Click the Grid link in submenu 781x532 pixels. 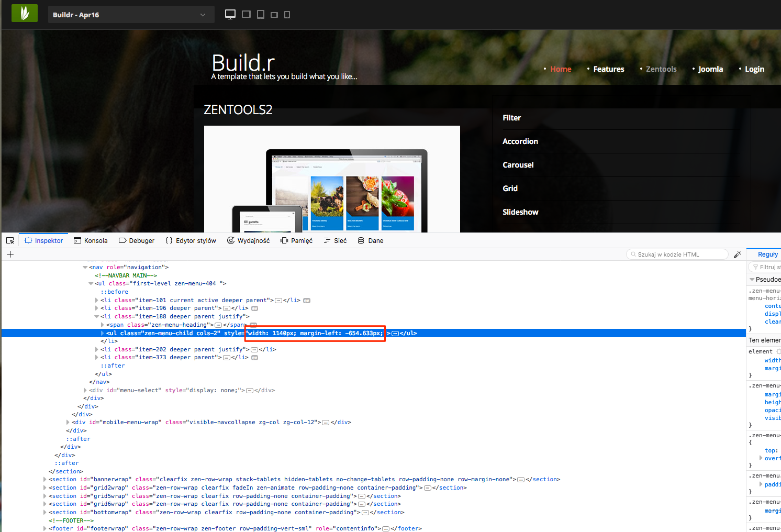click(510, 189)
